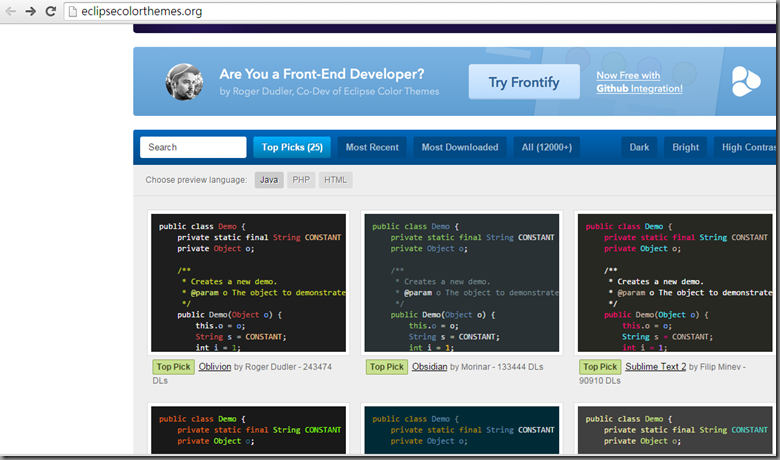This screenshot has height=460, width=780.
Task: Filter by Bright themes
Action: (685, 147)
